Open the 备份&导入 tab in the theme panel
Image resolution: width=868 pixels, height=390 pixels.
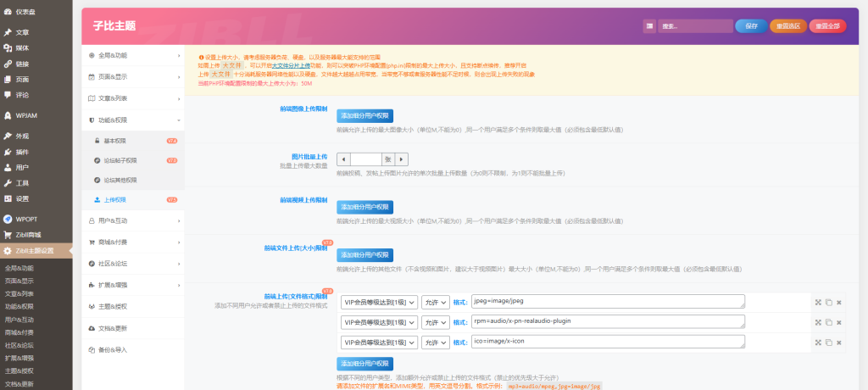click(133, 350)
